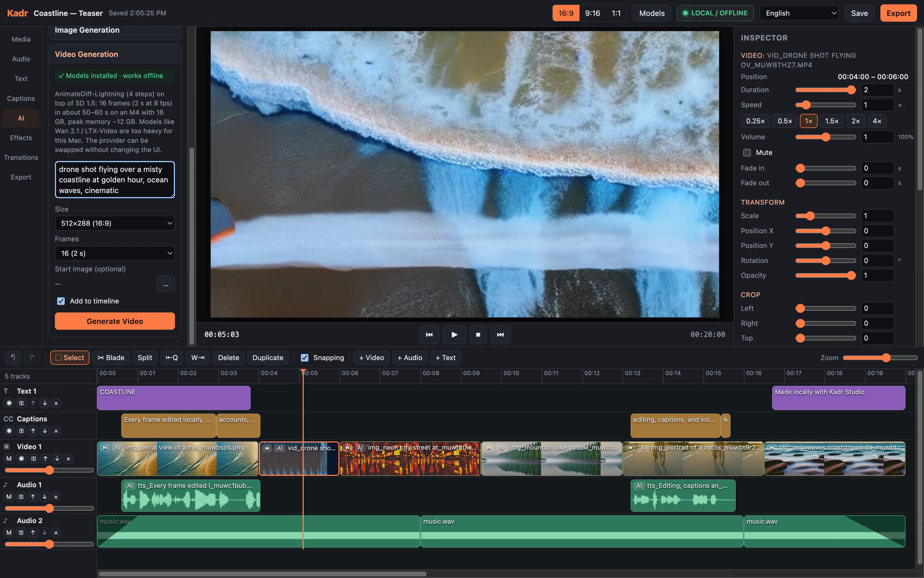924x578 pixels.
Task: Move the Video 1 track down
Action: pos(57,458)
